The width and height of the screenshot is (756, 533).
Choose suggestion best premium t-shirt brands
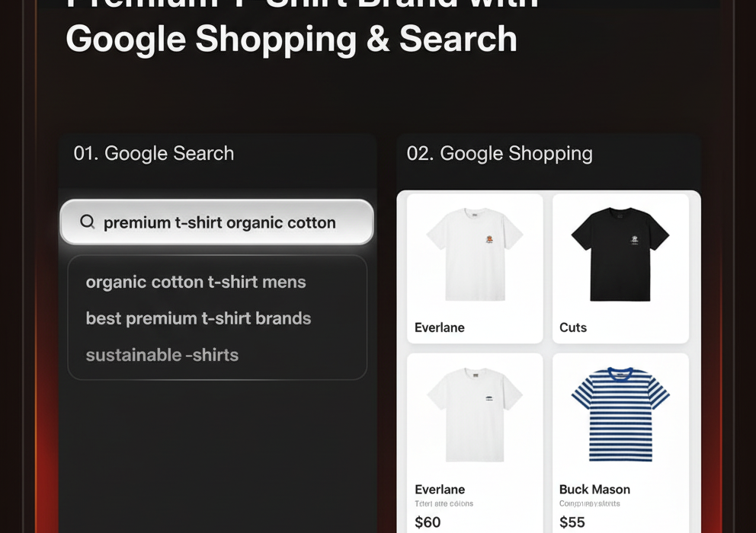point(198,318)
